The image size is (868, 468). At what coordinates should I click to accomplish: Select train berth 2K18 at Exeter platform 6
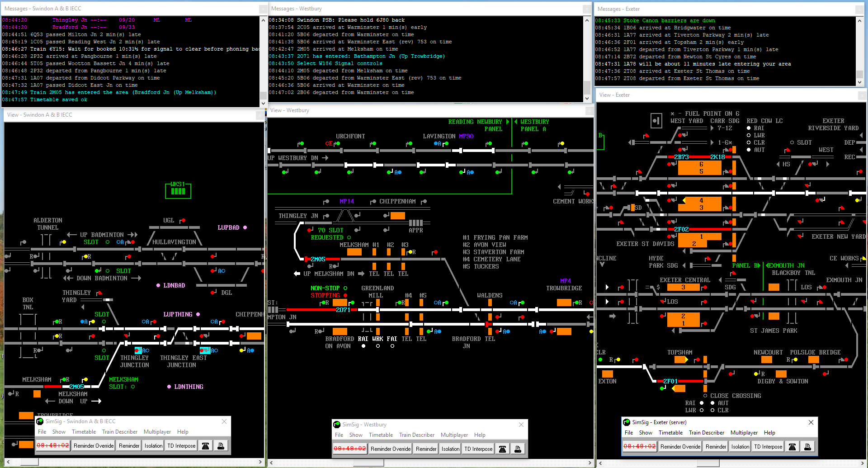[x=717, y=157]
